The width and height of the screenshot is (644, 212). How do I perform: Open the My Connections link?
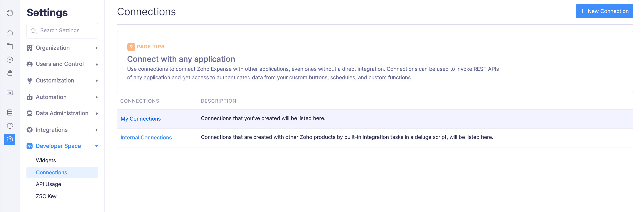click(140, 119)
